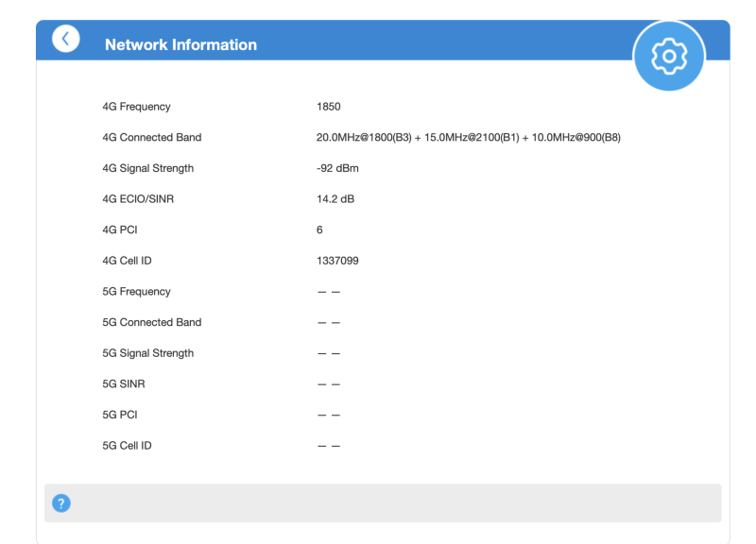Select the 4G PCI label
Viewport: 756px width, 544px height.
(x=120, y=229)
